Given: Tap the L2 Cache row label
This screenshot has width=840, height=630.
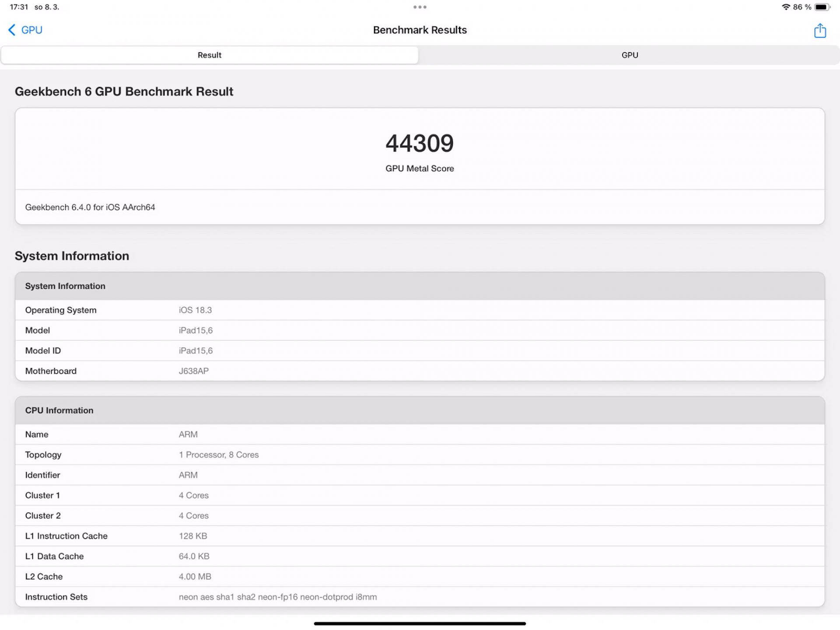Looking at the screenshot, I should pyautogui.click(x=44, y=577).
